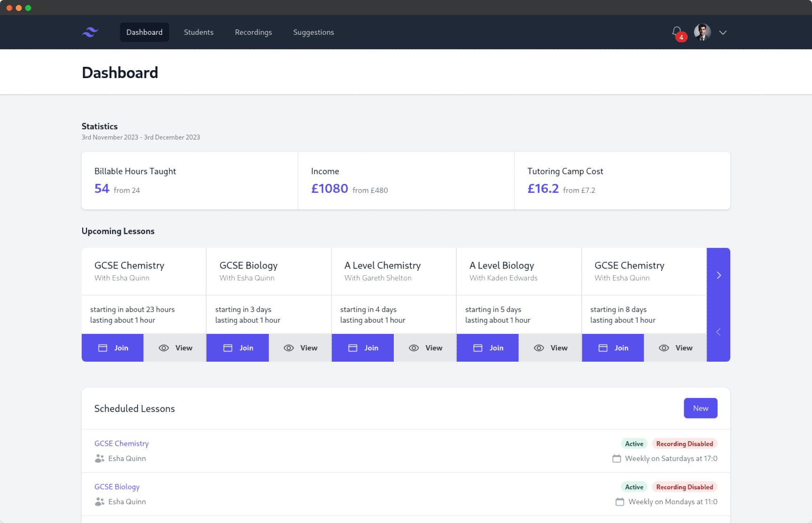Go to the Students tab

pyautogui.click(x=198, y=32)
